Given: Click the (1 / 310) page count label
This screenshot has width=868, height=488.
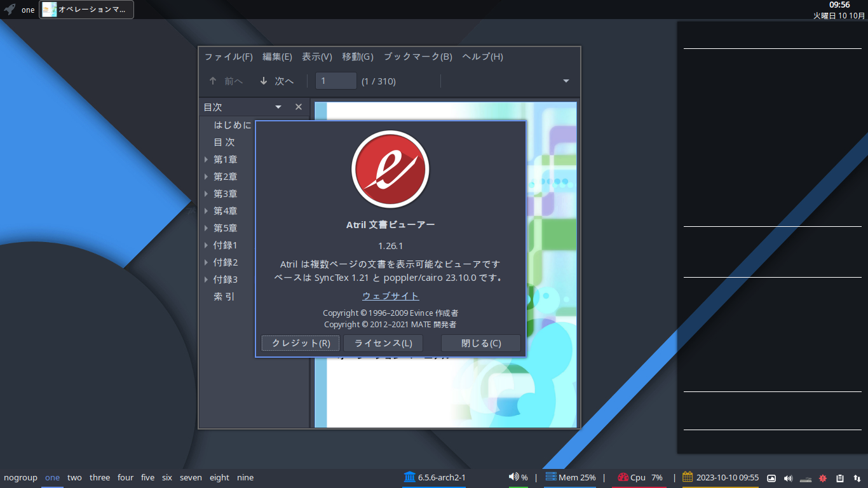Looking at the screenshot, I should click(379, 81).
